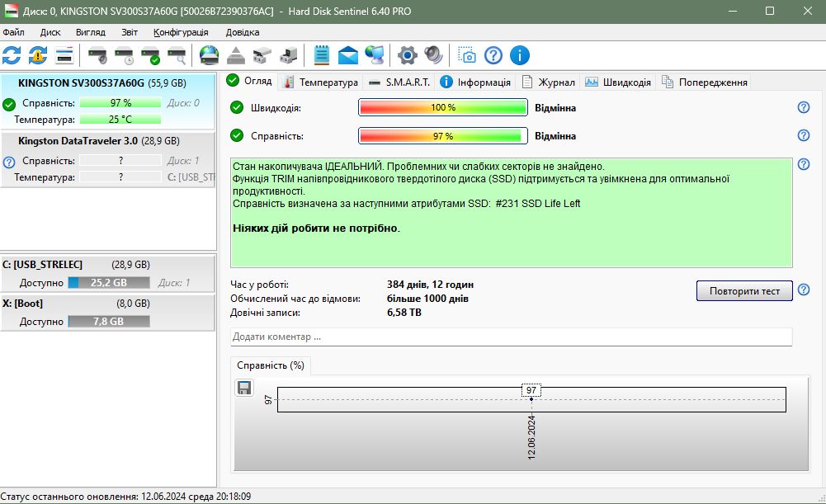Open the blue notepad report icon
This screenshot has height=504, width=826.
(321, 55)
